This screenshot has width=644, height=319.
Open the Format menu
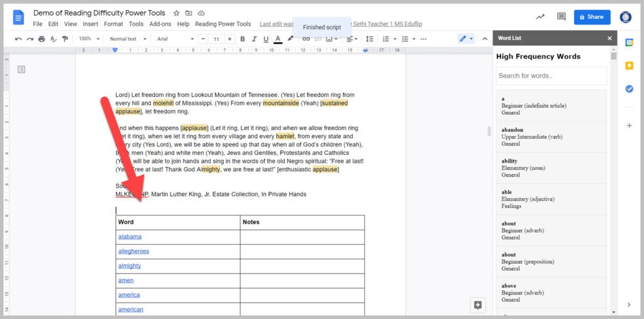tap(113, 24)
